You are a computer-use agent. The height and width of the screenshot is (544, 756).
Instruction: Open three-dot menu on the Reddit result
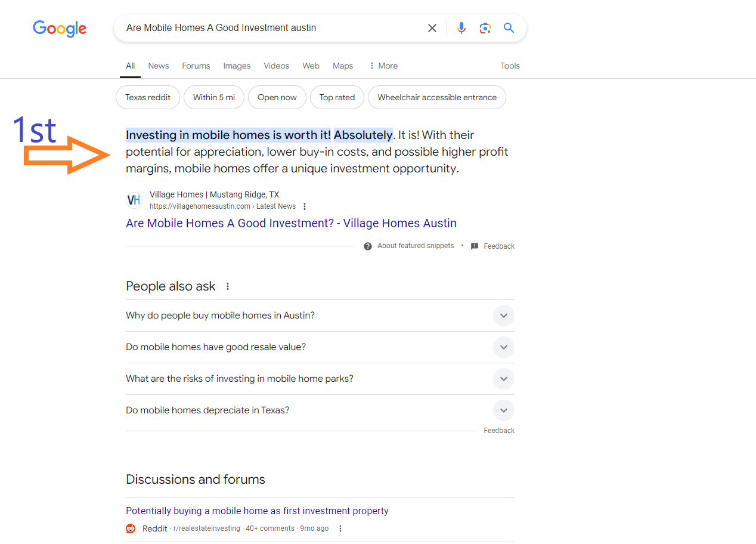(x=340, y=528)
